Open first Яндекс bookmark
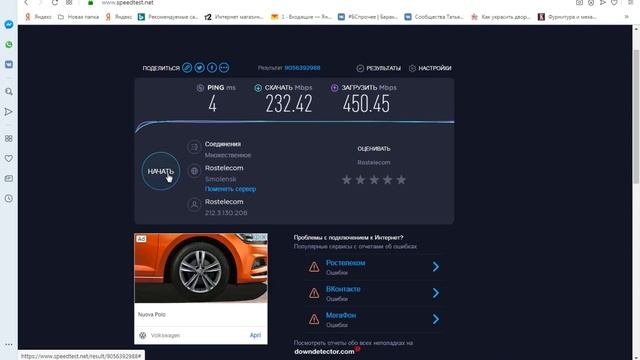The height and width of the screenshot is (360, 640). coord(38,17)
